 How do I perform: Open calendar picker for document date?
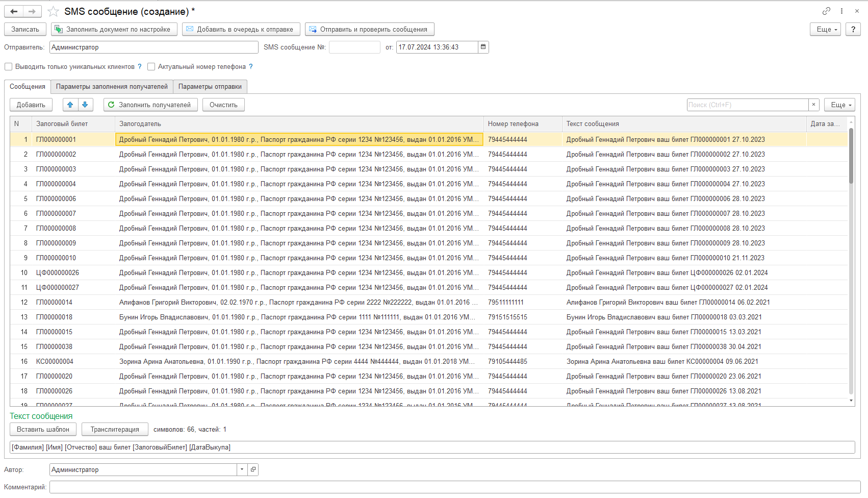483,47
